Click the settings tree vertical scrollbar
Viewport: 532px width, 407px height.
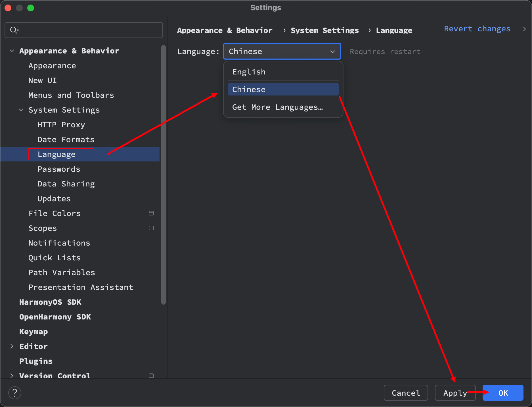tap(164, 175)
